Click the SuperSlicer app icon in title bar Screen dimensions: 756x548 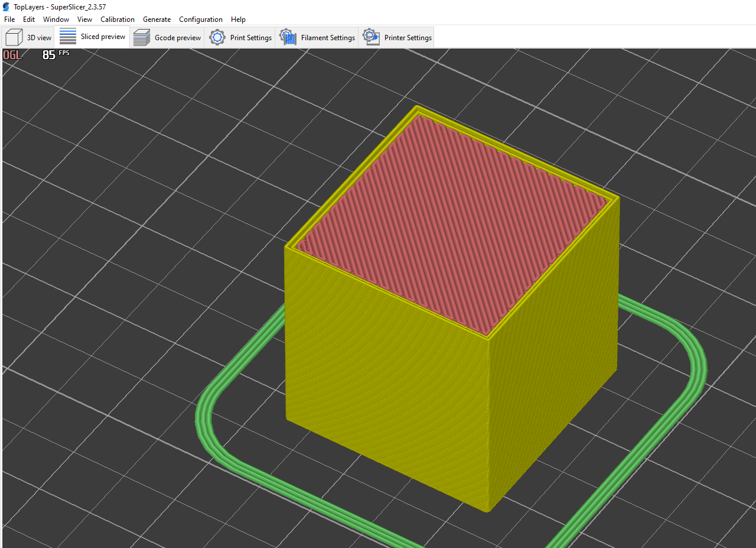(6, 7)
